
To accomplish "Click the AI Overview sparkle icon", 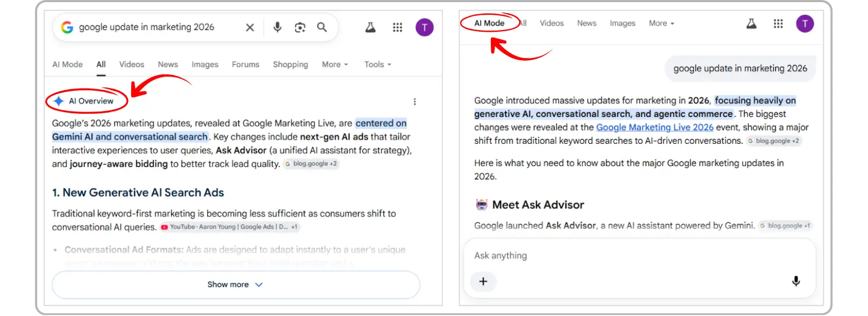I will coord(58,101).
